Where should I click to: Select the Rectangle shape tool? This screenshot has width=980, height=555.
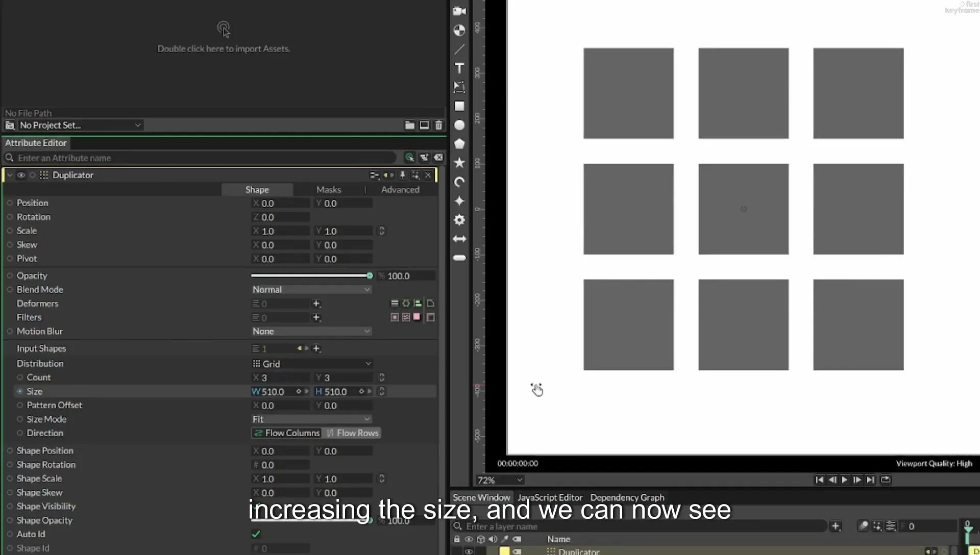pos(459,106)
